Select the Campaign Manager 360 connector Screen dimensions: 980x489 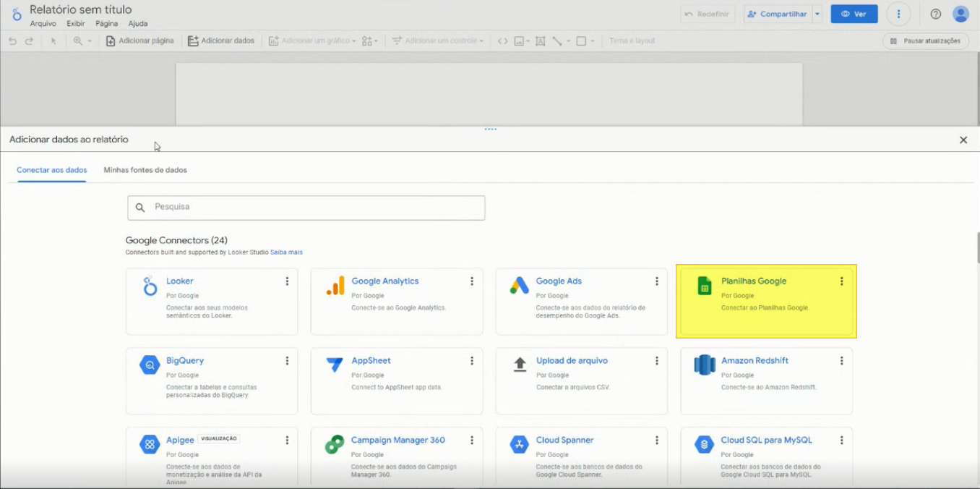[x=397, y=458]
